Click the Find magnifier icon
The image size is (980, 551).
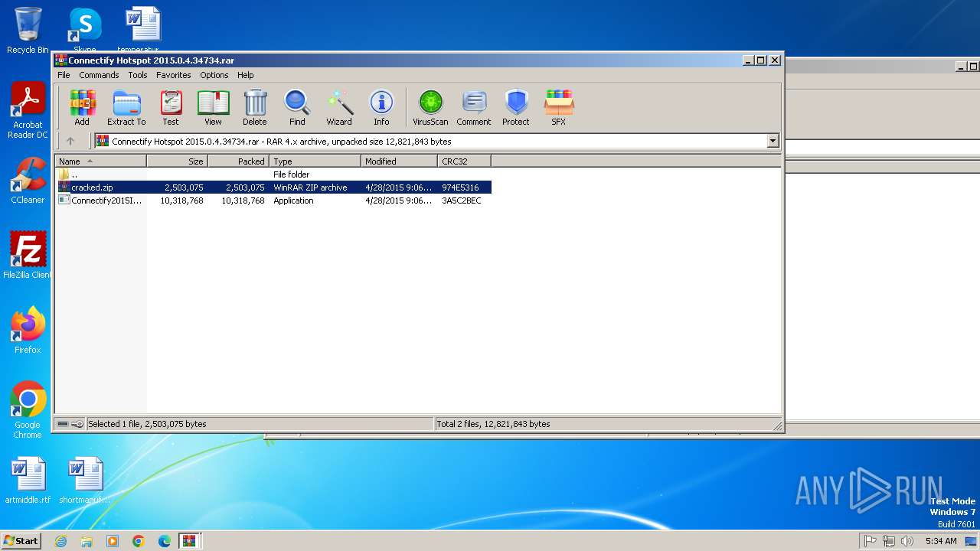(x=297, y=108)
